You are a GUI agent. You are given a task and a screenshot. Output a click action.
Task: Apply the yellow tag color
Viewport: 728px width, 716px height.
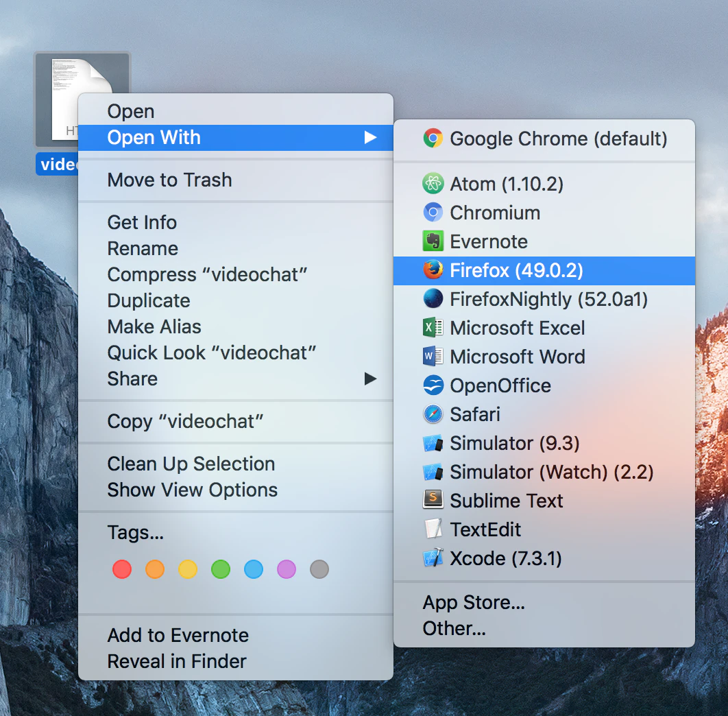(188, 569)
